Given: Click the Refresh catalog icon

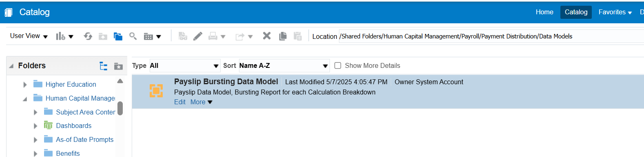Looking at the screenshot, I should pos(88,36).
